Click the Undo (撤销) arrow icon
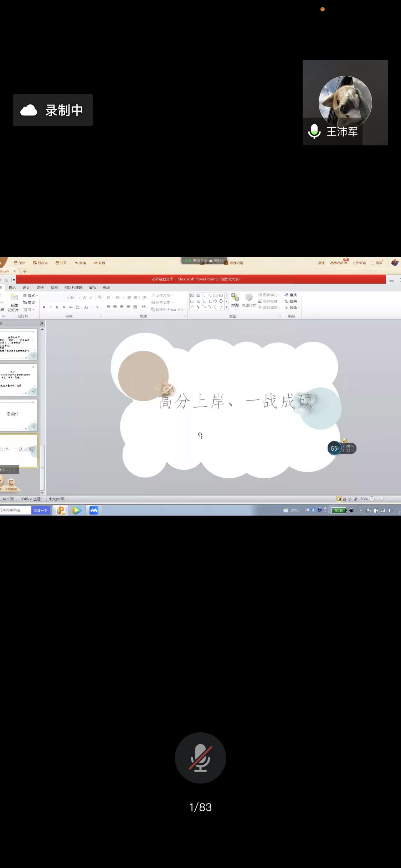The height and width of the screenshot is (868, 401). [80, 263]
